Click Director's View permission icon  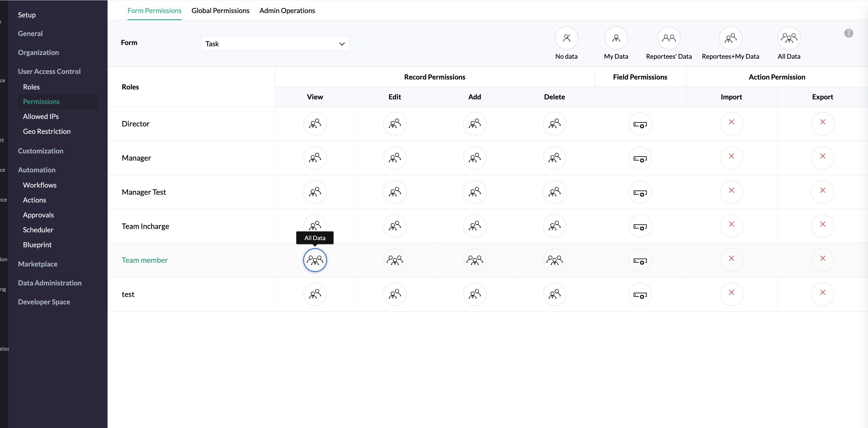315,124
